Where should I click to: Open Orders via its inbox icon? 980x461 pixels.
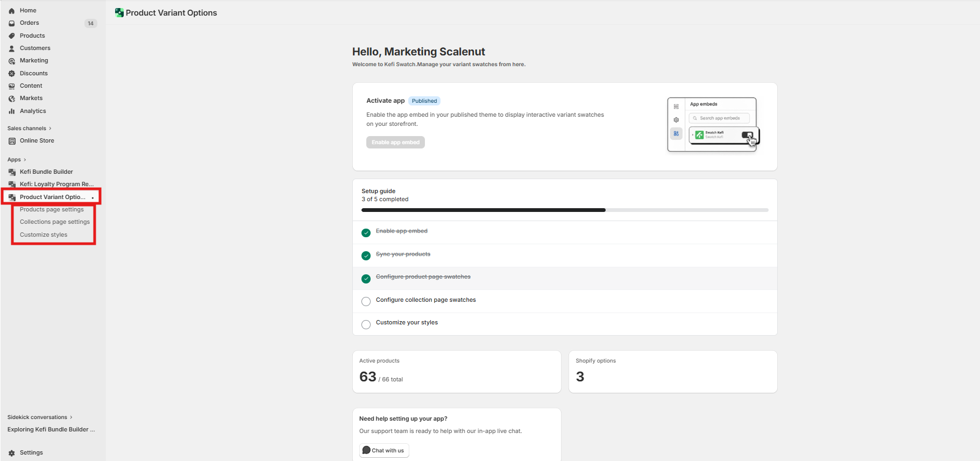coord(12,23)
